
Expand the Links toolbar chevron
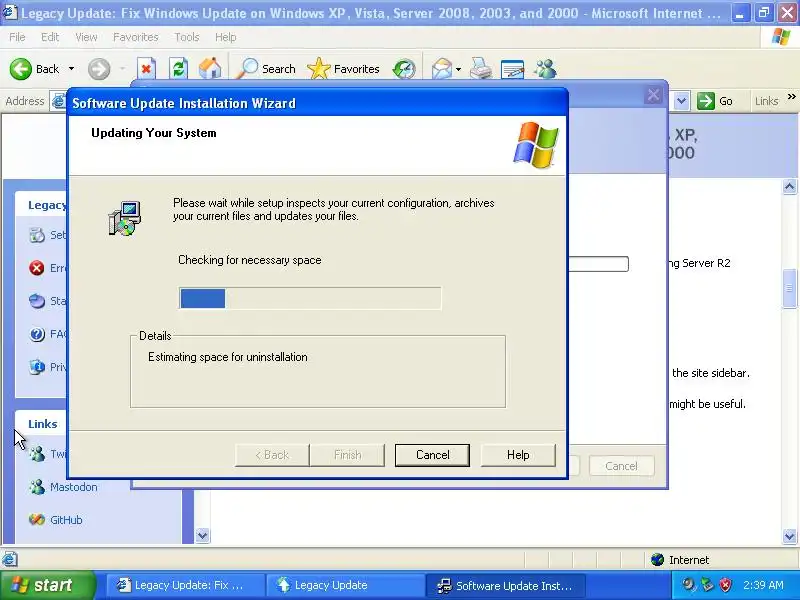click(791, 96)
